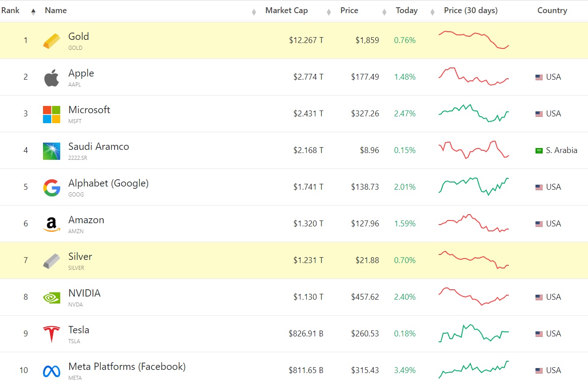The height and width of the screenshot is (388, 588).
Task: Click Saudi Aramco's 30-day price chart
Action: click(x=474, y=150)
